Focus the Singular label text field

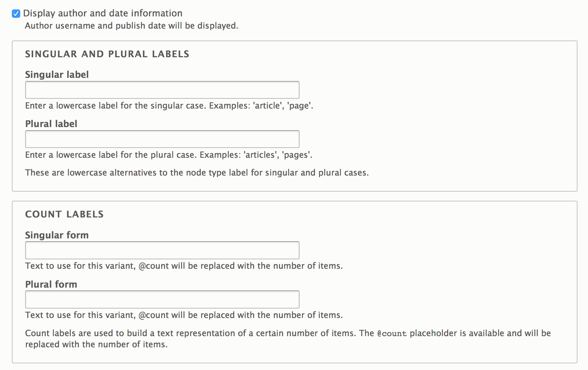tap(162, 90)
